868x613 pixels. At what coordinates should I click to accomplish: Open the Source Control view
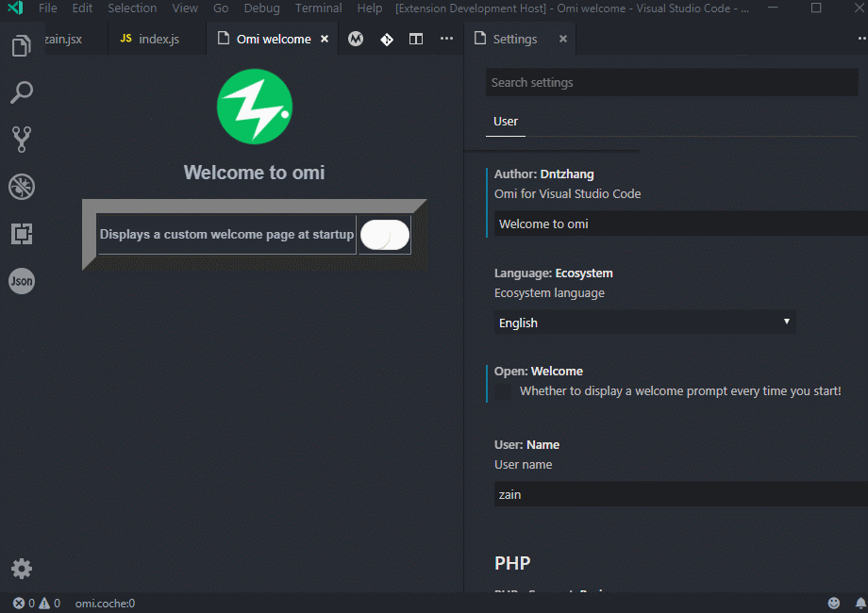tap(22, 140)
